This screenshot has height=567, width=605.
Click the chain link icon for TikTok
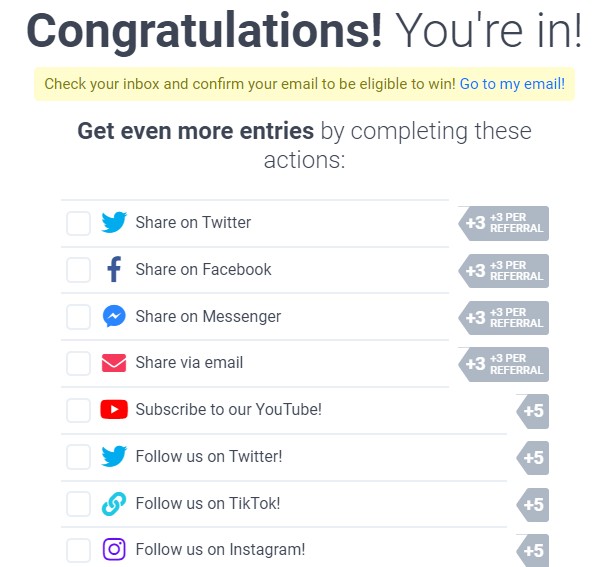(x=114, y=503)
